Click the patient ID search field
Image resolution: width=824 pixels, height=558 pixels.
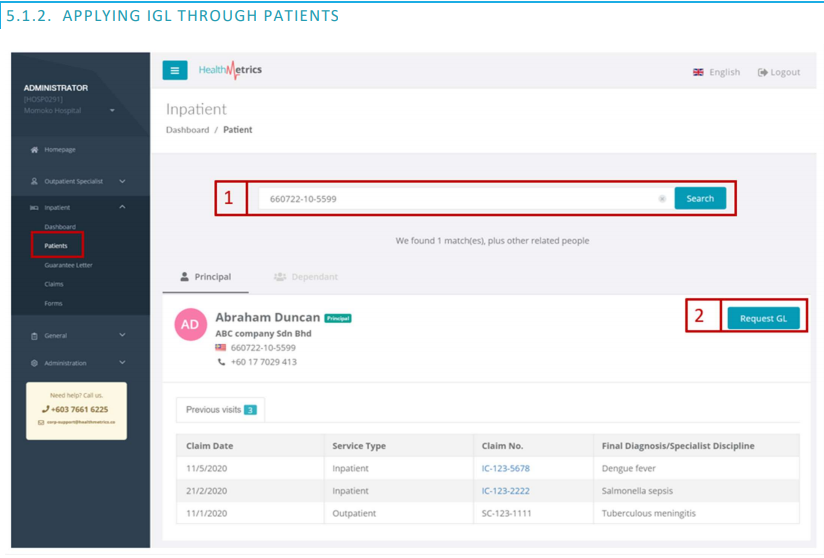pos(455,199)
